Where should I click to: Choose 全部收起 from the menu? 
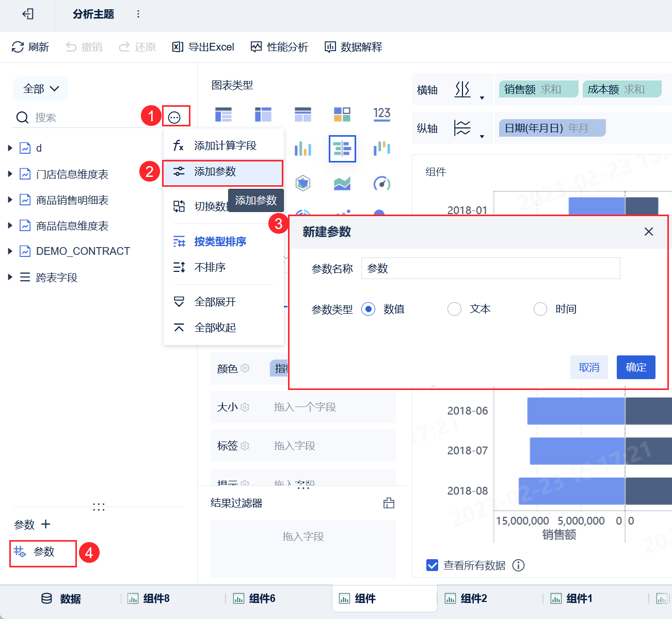point(223,328)
